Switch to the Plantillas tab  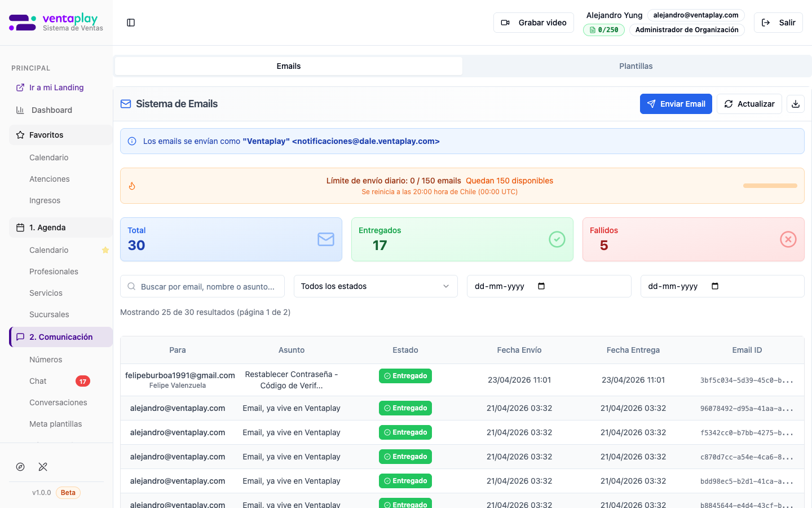tap(636, 66)
